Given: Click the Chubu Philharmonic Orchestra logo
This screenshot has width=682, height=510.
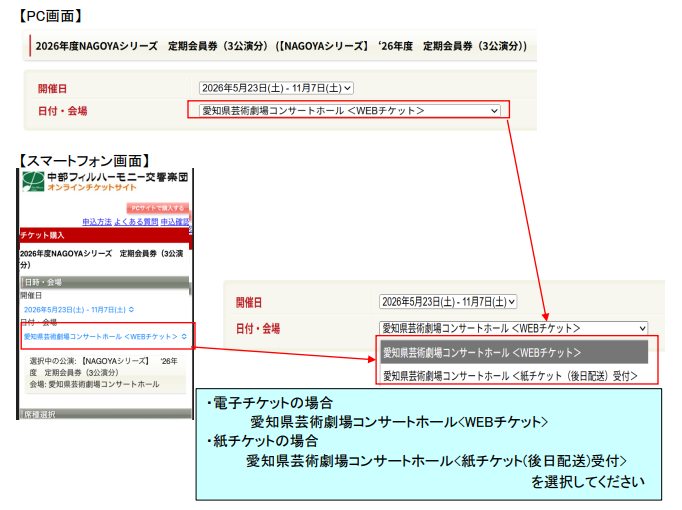Looking at the screenshot, I should (33, 181).
